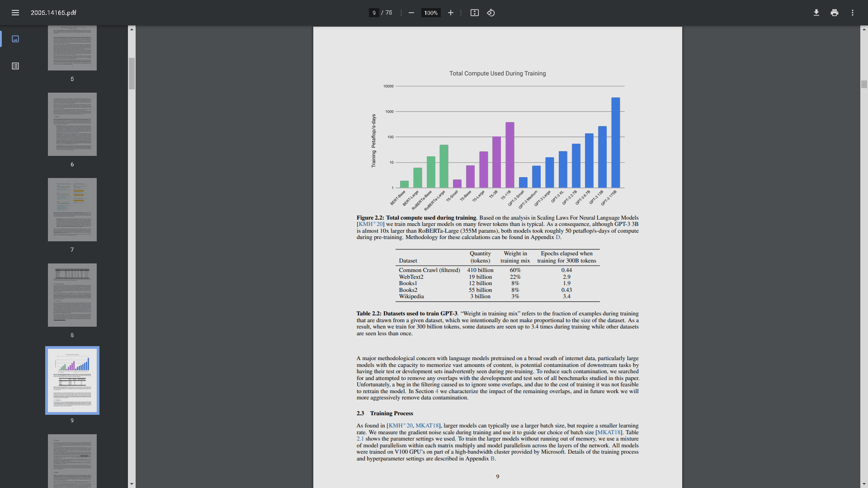868x488 pixels.
Task: Click the '60%' weight cell
Action: [x=515, y=270]
